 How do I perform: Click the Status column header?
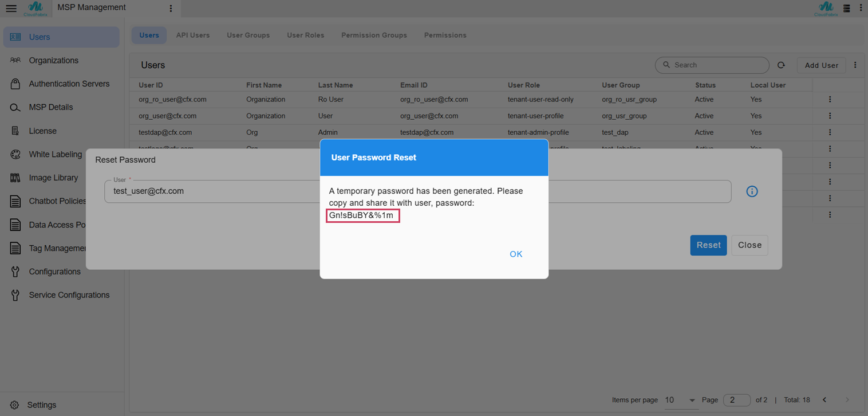click(x=705, y=85)
